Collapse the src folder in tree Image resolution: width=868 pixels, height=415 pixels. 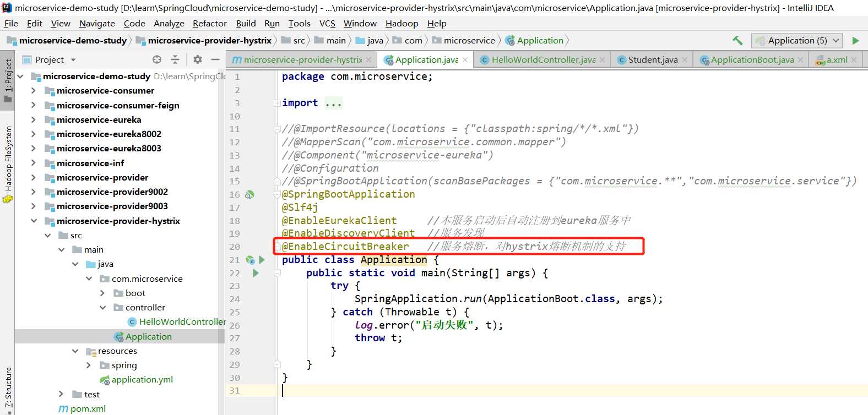click(x=47, y=235)
